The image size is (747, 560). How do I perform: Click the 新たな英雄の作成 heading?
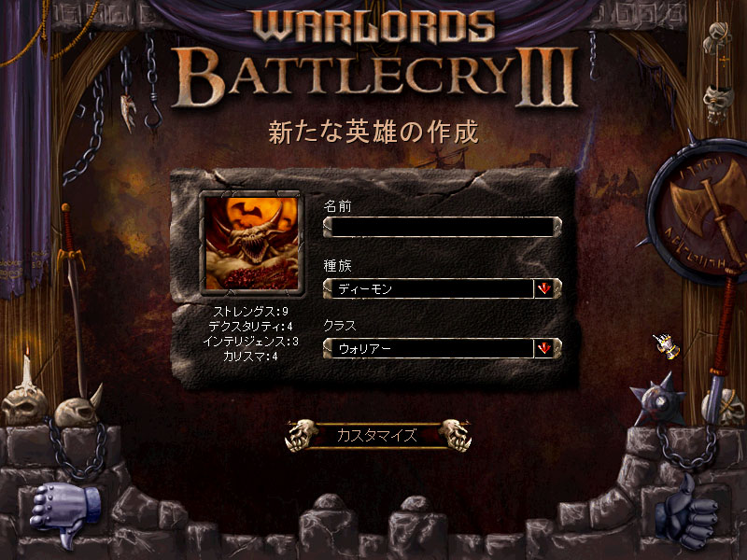[x=373, y=132]
